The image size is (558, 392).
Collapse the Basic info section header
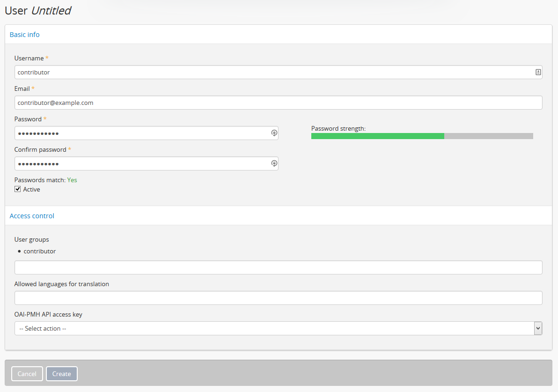pyautogui.click(x=25, y=35)
